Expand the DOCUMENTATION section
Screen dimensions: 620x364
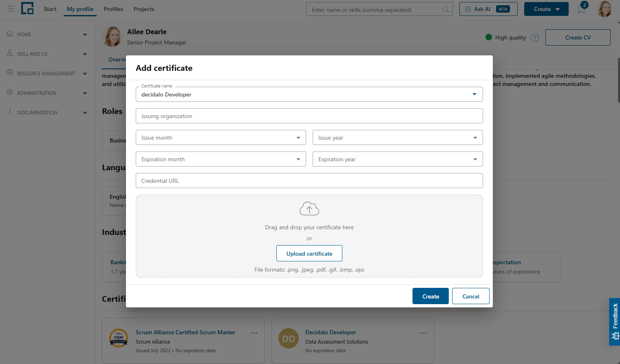85,113
